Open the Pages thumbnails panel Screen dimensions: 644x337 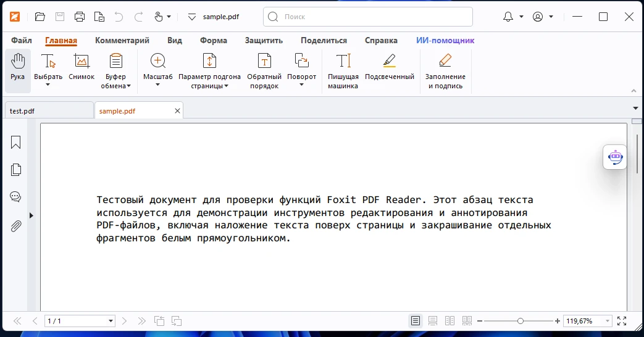(x=15, y=170)
